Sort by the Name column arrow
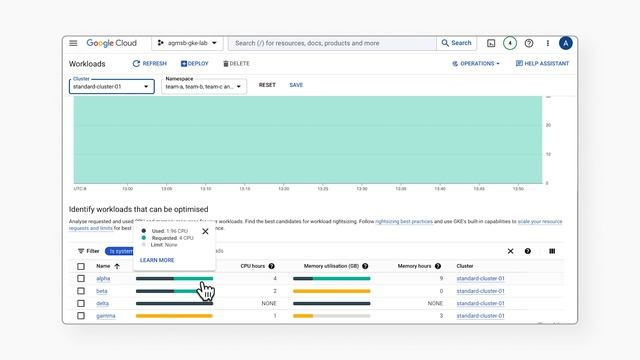This screenshot has height=360, width=640. (x=117, y=266)
